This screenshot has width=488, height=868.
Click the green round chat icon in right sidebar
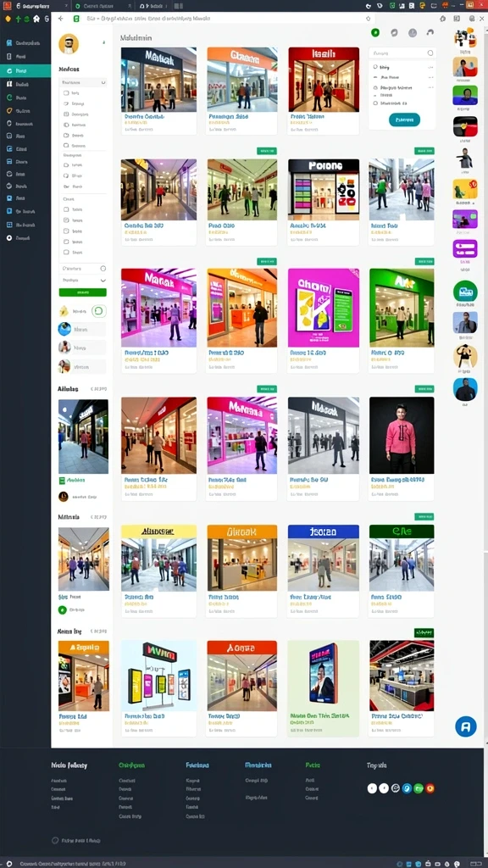[x=465, y=292]
